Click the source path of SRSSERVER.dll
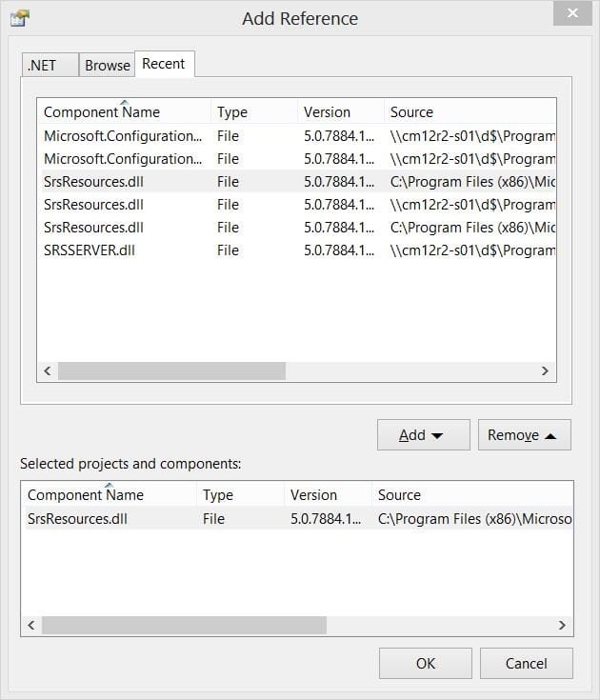The height and width of the screenshot is (700, 600). point(472,250)
